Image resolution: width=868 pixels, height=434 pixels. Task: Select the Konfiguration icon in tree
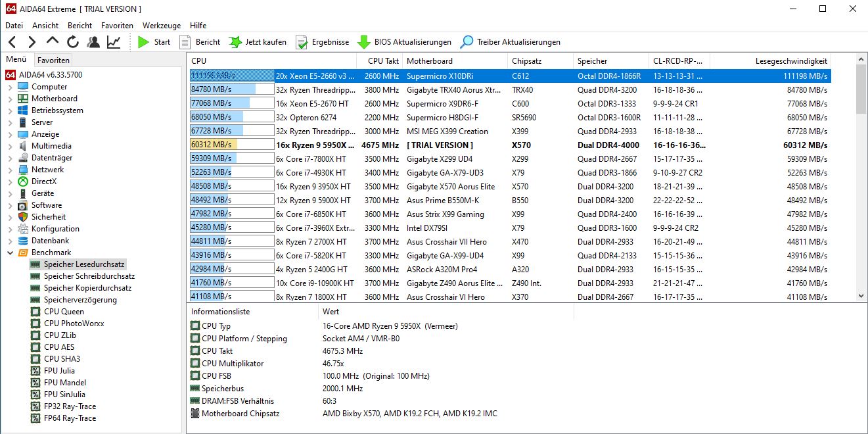coord(23,229)
